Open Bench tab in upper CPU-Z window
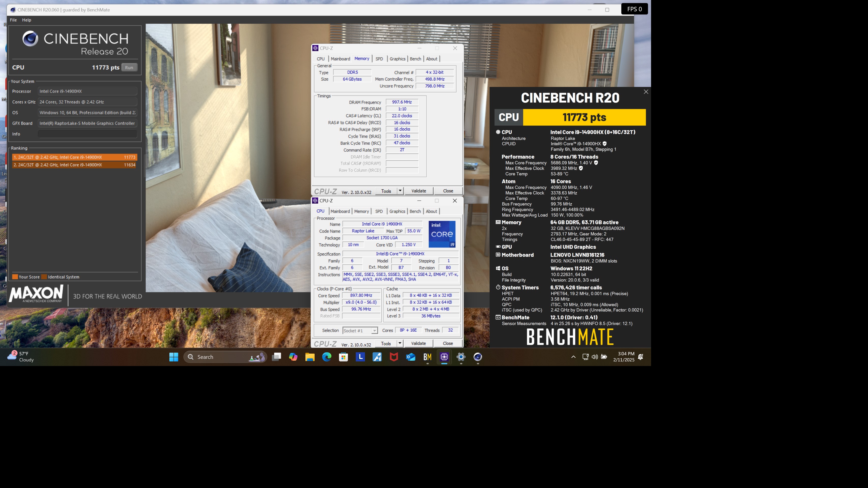 pyautogui.click(x=416, y=59)
